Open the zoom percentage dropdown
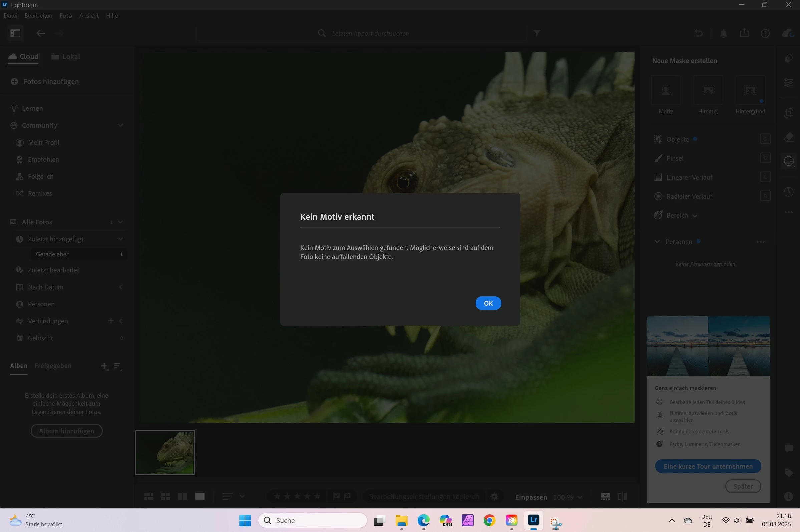Viewport: 800px width, 532px height. pyautogui.click(x=579, y=497)
